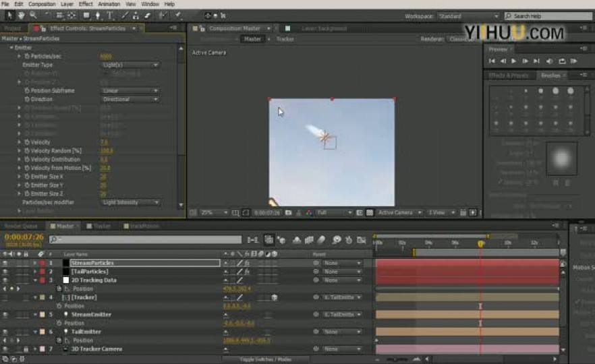Toggle the Particles/sec stopwatch
The width and height of the screenshot is (595, 364).
27,56
